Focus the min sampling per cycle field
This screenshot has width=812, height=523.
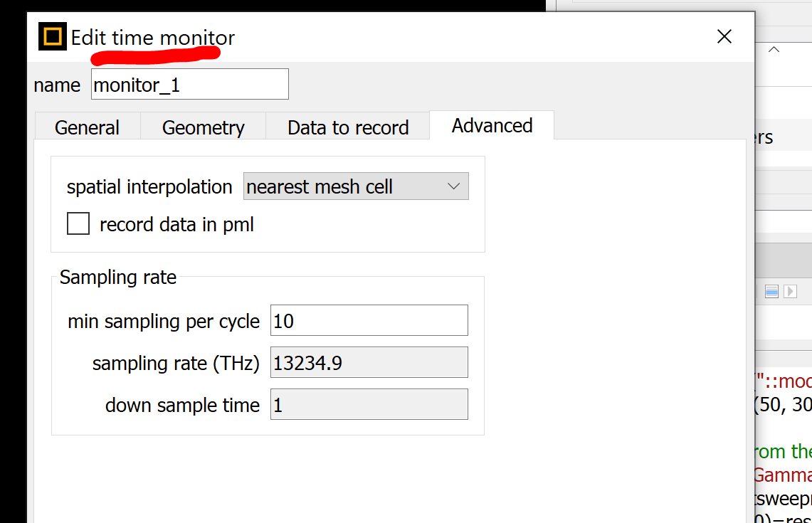pos(369,321)
